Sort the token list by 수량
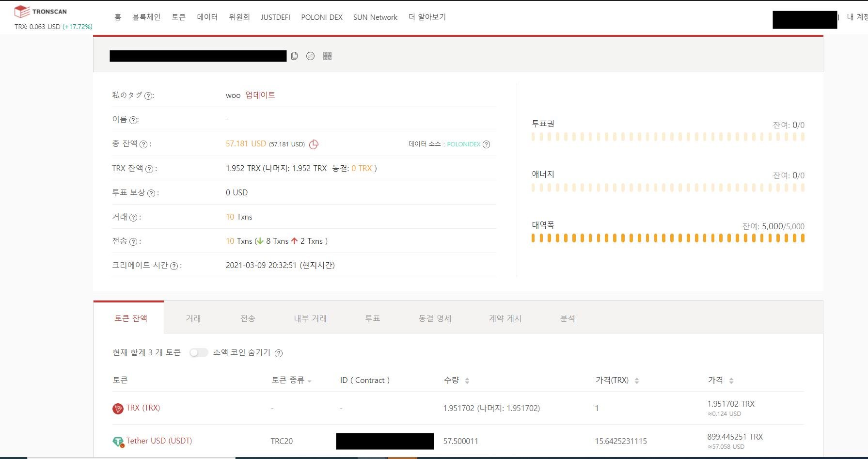The image size is (868, 459). pos(467,380)
